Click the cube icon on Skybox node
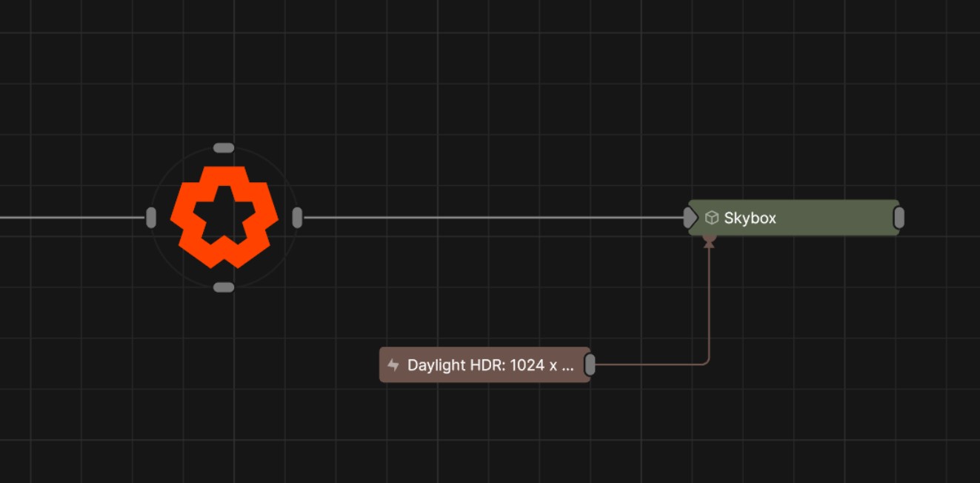 point(711,218)
